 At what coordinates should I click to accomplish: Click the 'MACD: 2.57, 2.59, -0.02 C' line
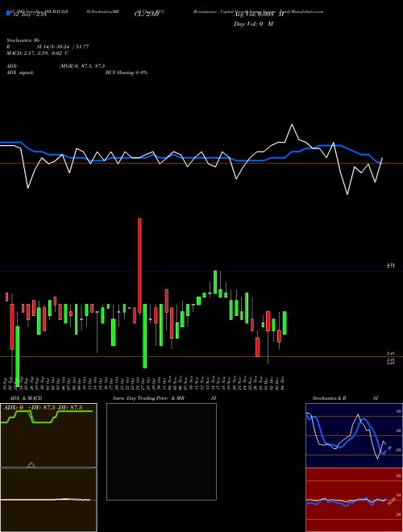coord(37,53)
